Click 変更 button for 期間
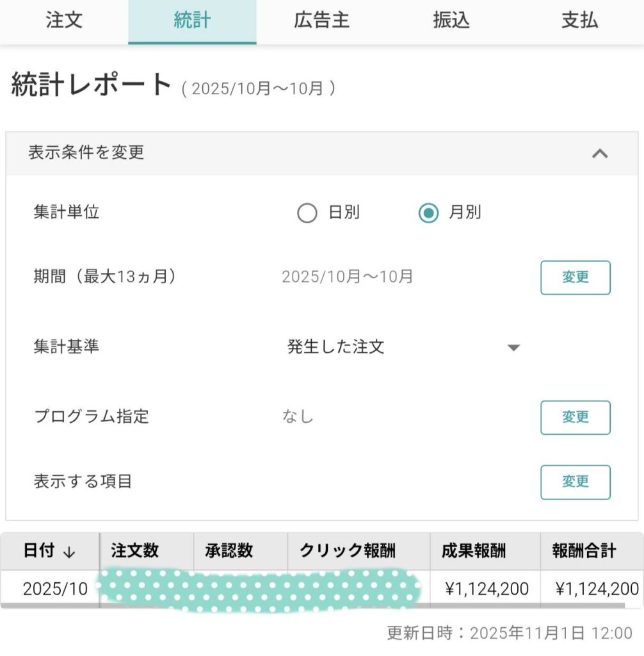Screen dimensions: 644x656 pos(575,277)
